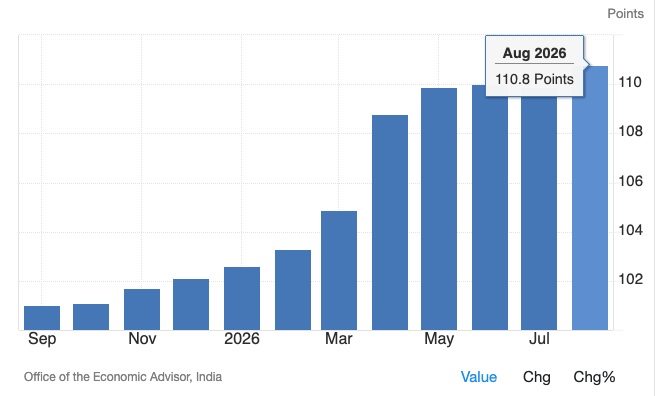Viewport: 657px width, 396px height.
Task: Switch to the Chg view tab
Action: [536, 377]
